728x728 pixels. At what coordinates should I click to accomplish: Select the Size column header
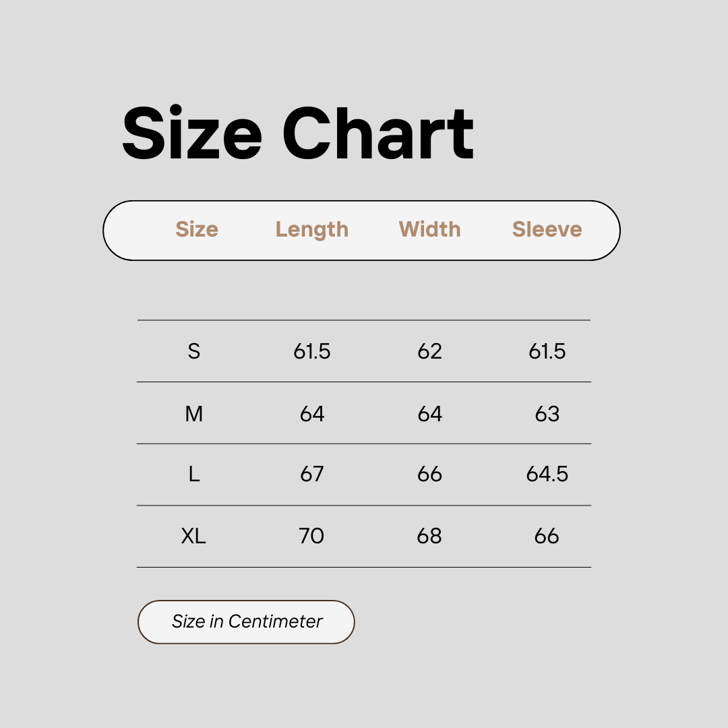point(197,229)
